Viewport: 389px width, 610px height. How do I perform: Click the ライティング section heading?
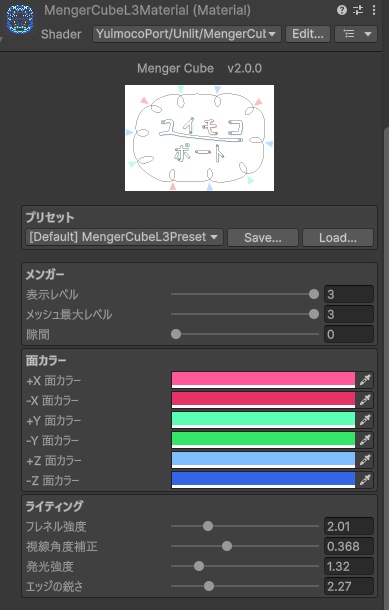(54, 506)
